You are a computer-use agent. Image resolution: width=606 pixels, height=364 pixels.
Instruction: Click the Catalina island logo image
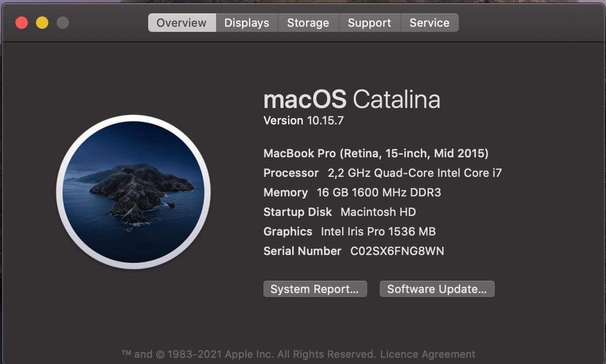tap(133, 192)
